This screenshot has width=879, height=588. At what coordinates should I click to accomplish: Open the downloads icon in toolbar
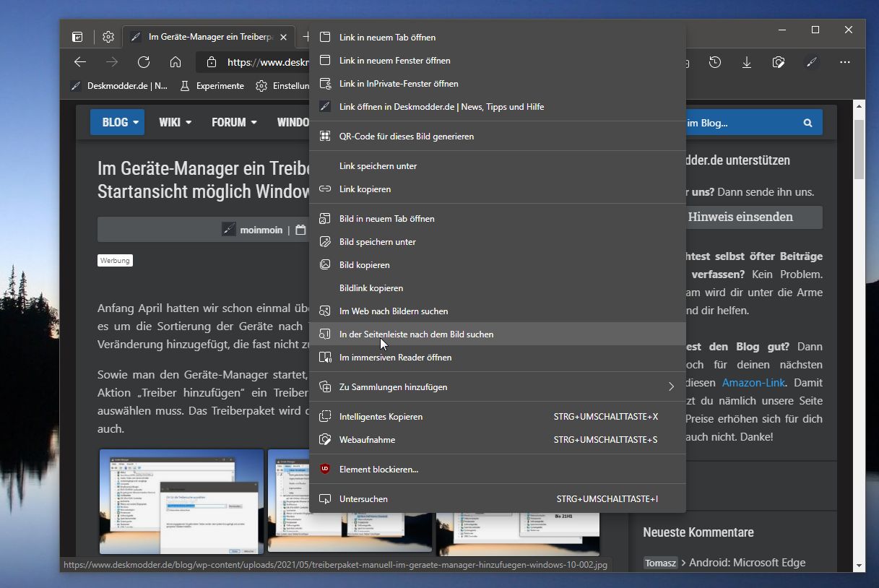[747, 62]
